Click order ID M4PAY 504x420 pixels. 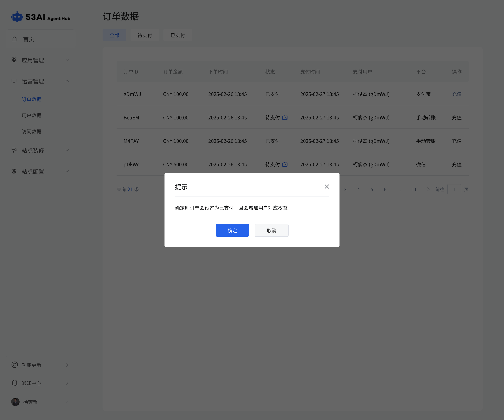coord(131,141)
